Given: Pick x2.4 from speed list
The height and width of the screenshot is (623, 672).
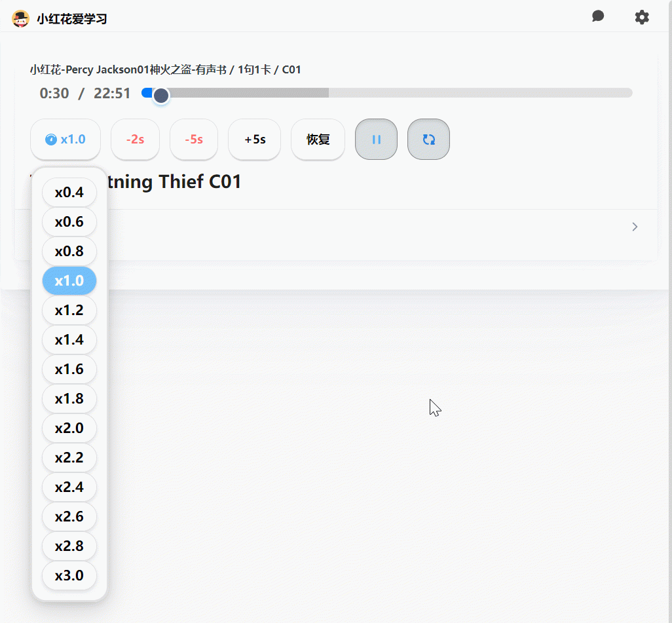Looking at the screenshot, I should 69,487.
